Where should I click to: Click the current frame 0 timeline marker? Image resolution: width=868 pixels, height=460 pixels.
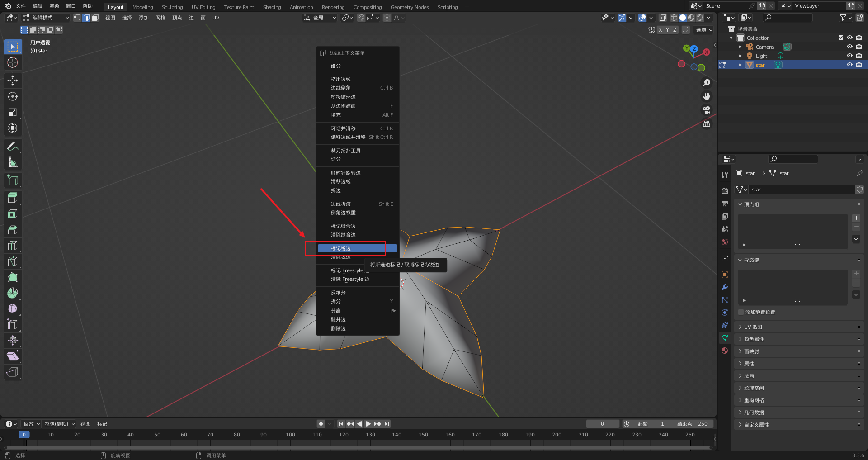24,435
